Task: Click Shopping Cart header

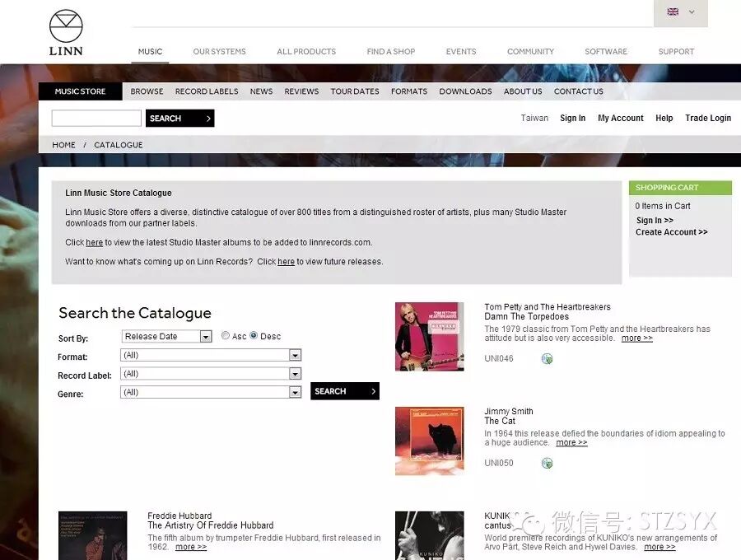Action: (x=681, y=188)
